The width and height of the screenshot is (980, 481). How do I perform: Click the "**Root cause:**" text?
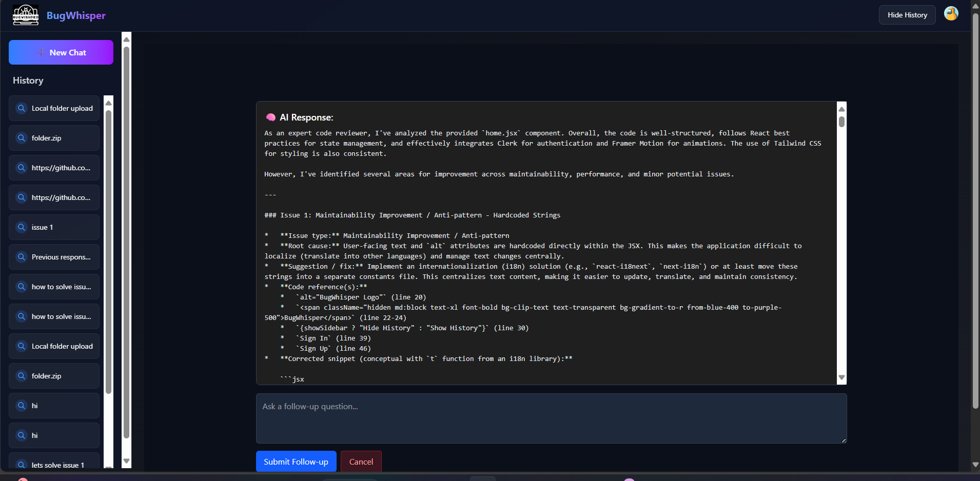(x=310, y=246)
